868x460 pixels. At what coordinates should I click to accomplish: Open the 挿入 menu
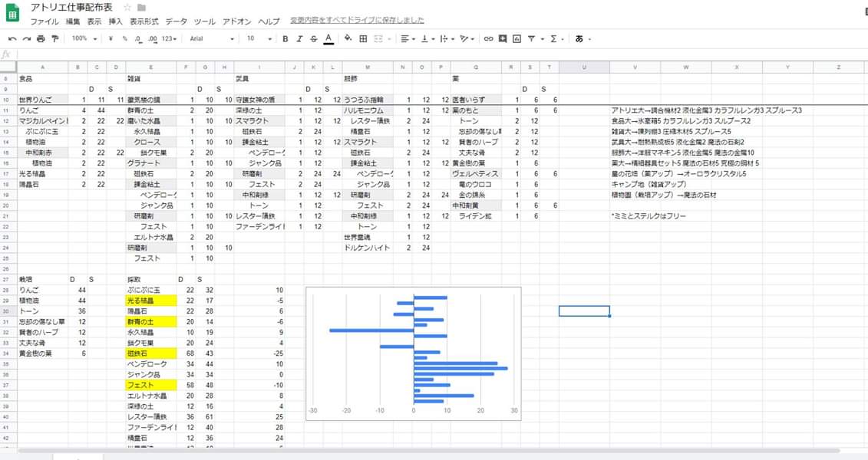(115, 21)
